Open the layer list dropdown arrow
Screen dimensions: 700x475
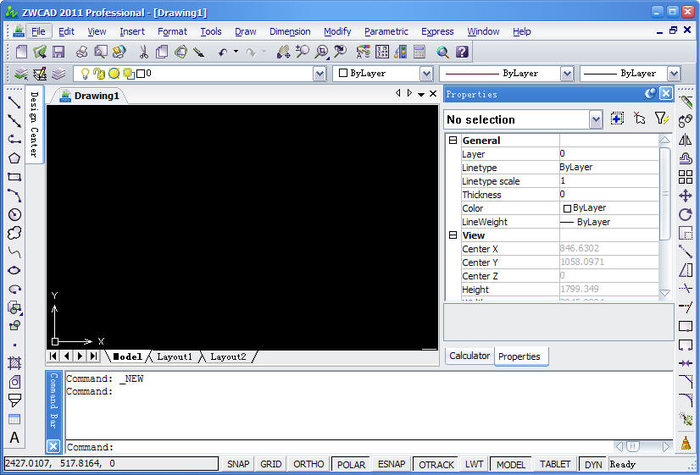pyautogui.click(x=320, y=74)
